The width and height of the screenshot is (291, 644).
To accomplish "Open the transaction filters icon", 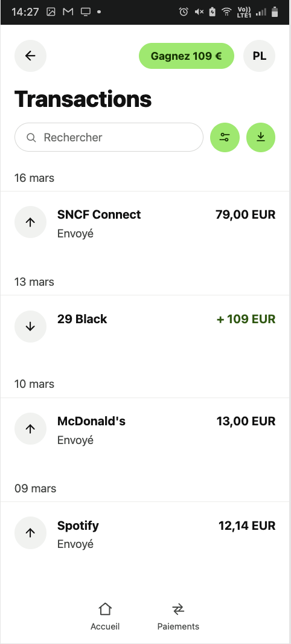I will coord(225,138).
